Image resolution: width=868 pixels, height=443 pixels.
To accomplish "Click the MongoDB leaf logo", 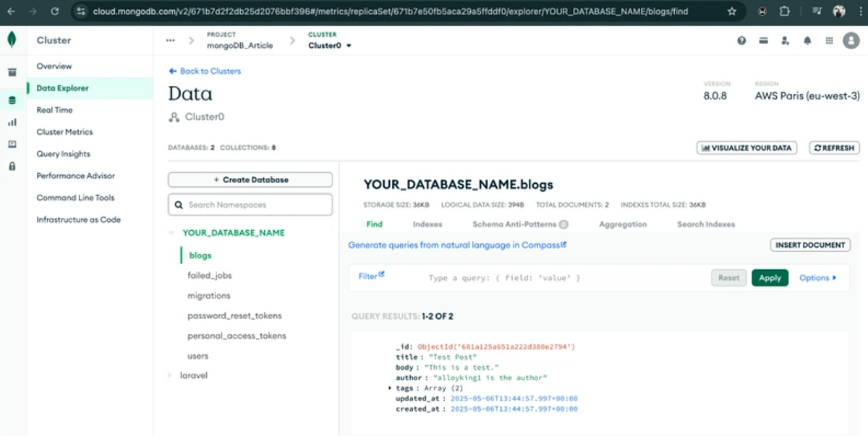I will tap(12, 40).
